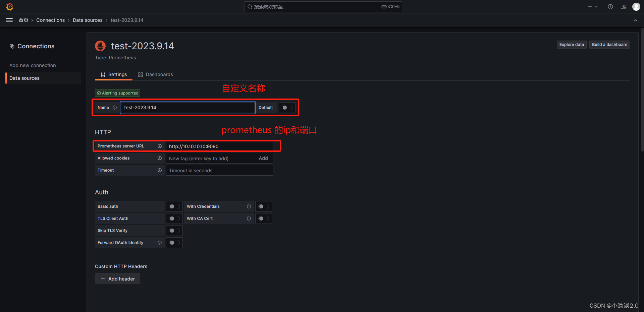
Task: Show Timeout info tooltip icon
Action: pyautogui.click(x=160, y=170)
